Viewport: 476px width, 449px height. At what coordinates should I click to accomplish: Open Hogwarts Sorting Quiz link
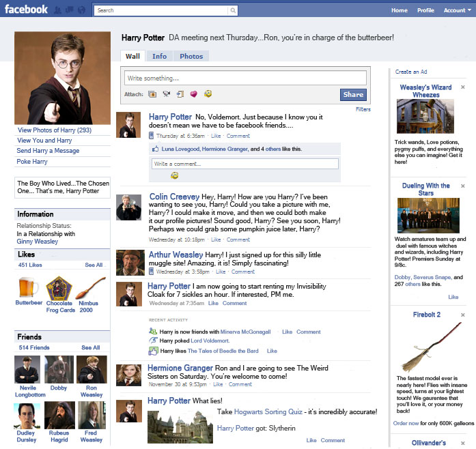tap(268, 412)
